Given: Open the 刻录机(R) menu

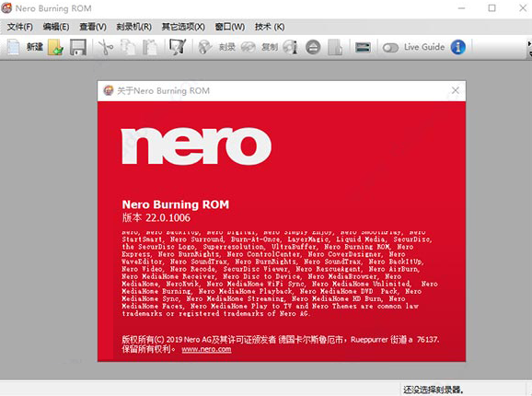Looking at the screenshot, I should click(x=134, y=27).
